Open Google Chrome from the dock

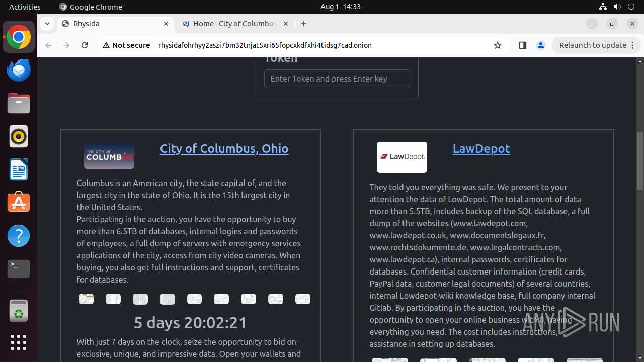point(19,37)
